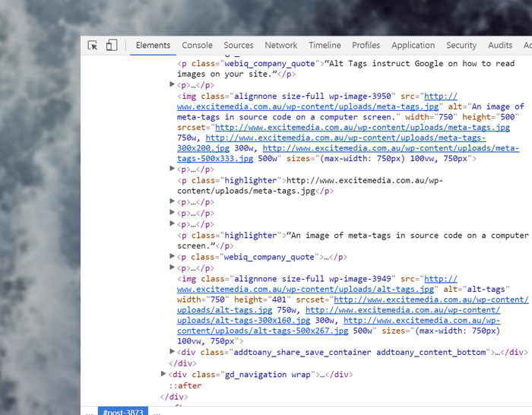Activate the inspect element picker icon
The width and height of the screenshot is (532, 415).
[93, 46]
